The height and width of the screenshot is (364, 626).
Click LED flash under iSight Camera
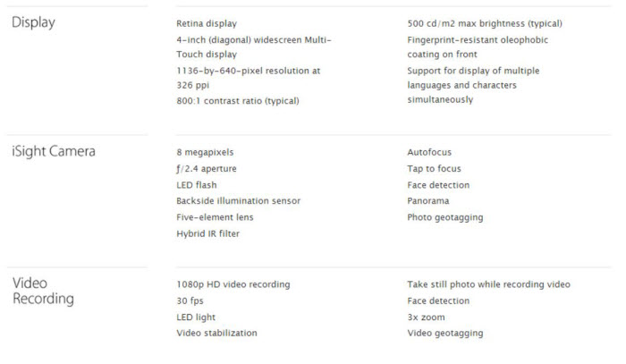[197, 185]
